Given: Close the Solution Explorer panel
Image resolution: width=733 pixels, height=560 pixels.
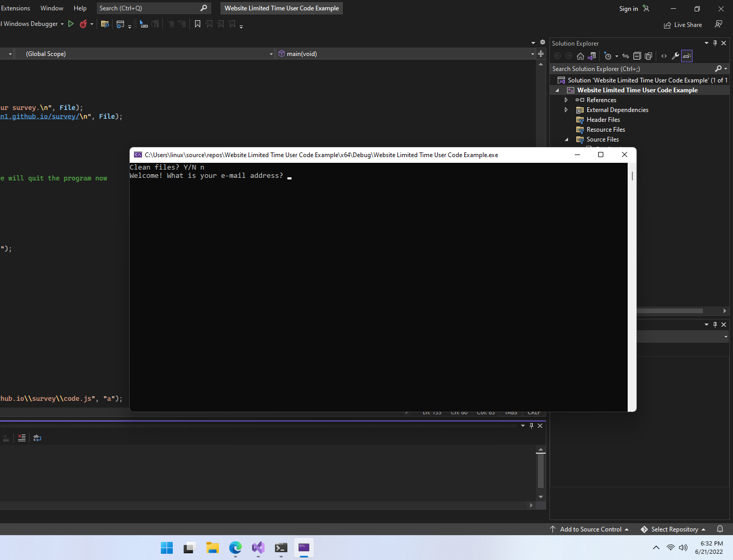Looking at the screenshot, I should 724,43.
